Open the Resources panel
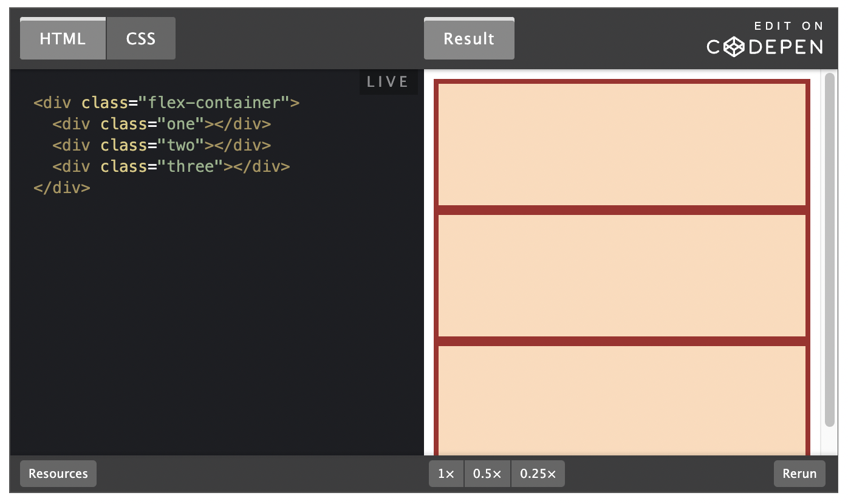This screenshot has height=504, width=848. pos(58,474)
